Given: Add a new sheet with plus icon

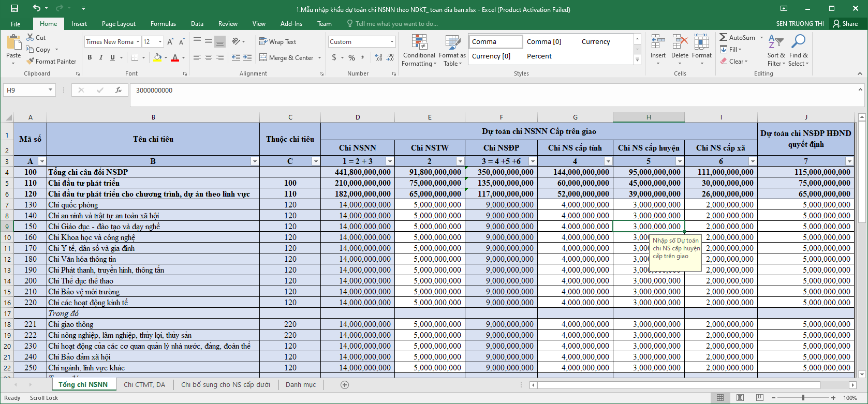Looking at the screenshot, I should tap(345, 385).
